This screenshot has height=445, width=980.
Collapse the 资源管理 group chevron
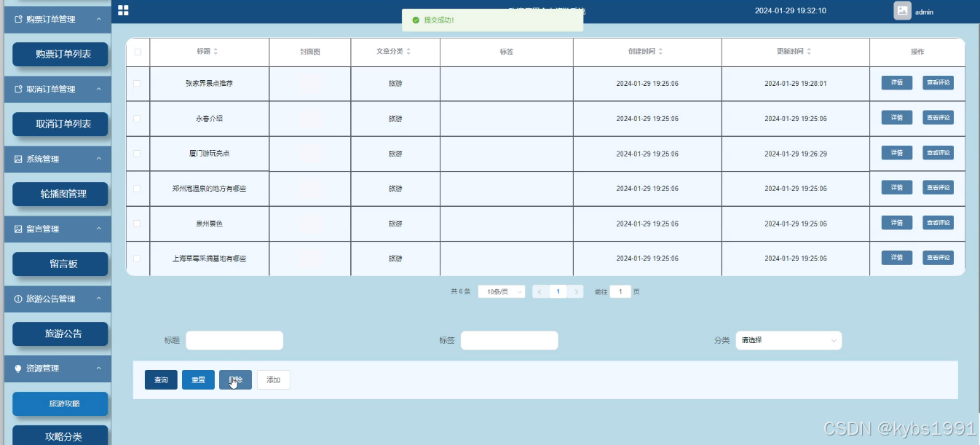coord(98,369)
